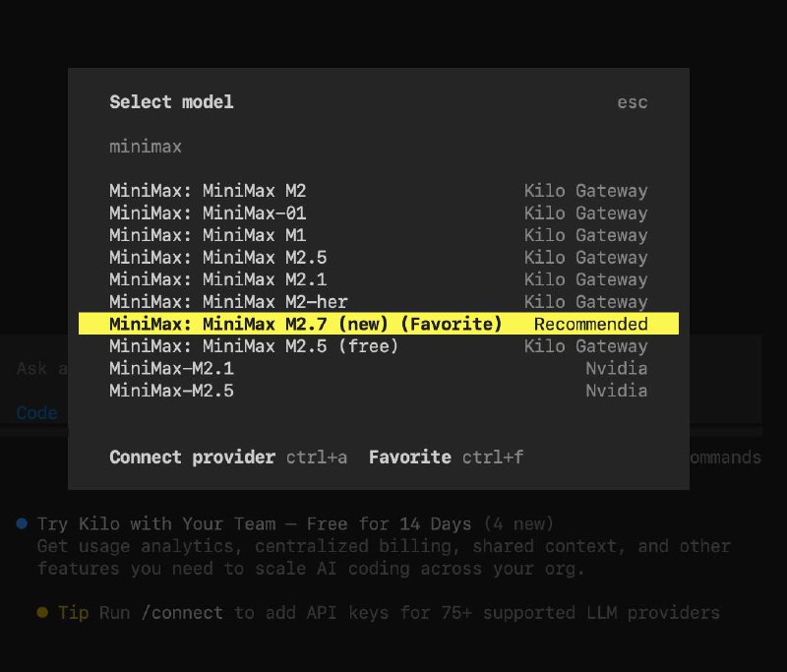Screen dimensions: 787x672
Task: Open the Try Kilo with Your Team offer
Action: 254,524
